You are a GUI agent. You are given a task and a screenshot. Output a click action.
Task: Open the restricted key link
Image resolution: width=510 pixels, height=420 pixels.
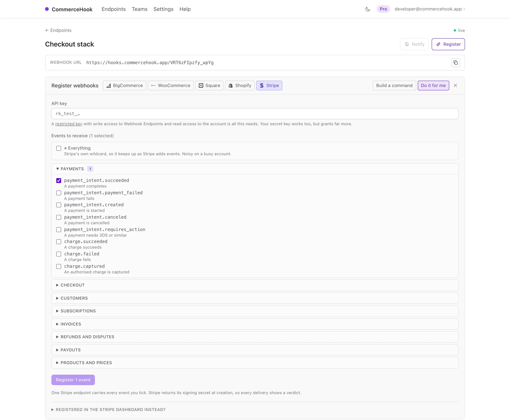pos(69,124)
